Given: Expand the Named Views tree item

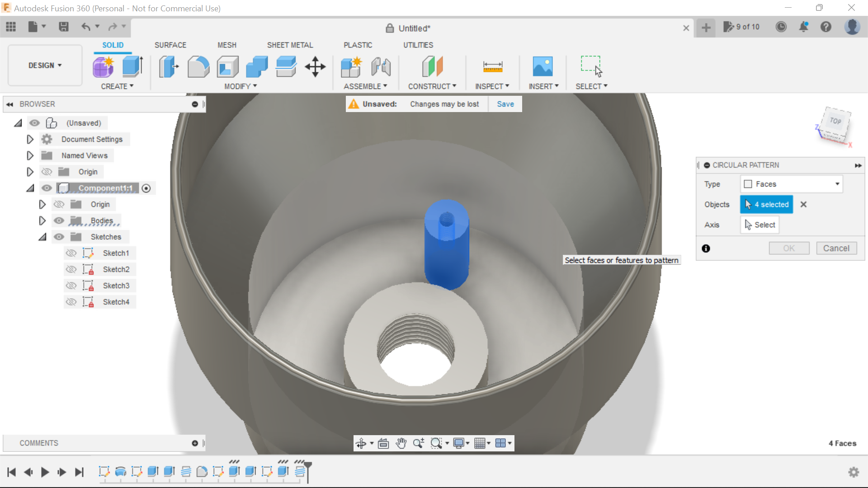Looking at the screenshot, I should coord(30,155).
